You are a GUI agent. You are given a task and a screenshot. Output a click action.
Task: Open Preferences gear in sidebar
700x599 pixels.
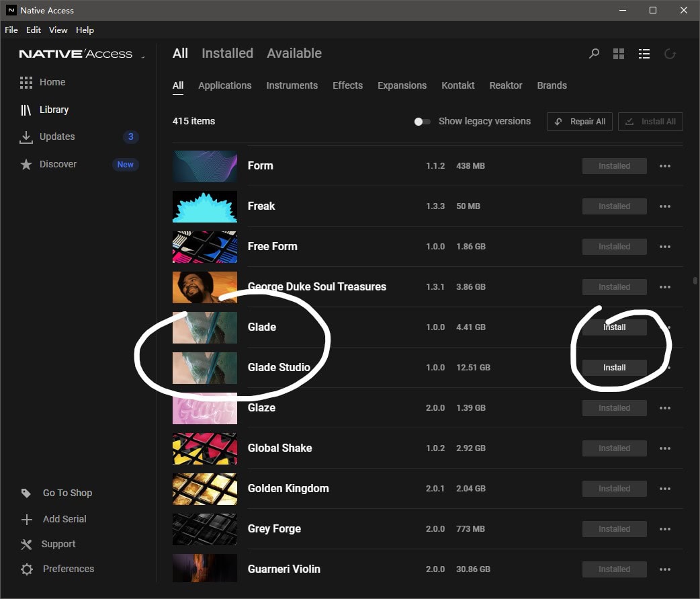(x=27, y=569)
